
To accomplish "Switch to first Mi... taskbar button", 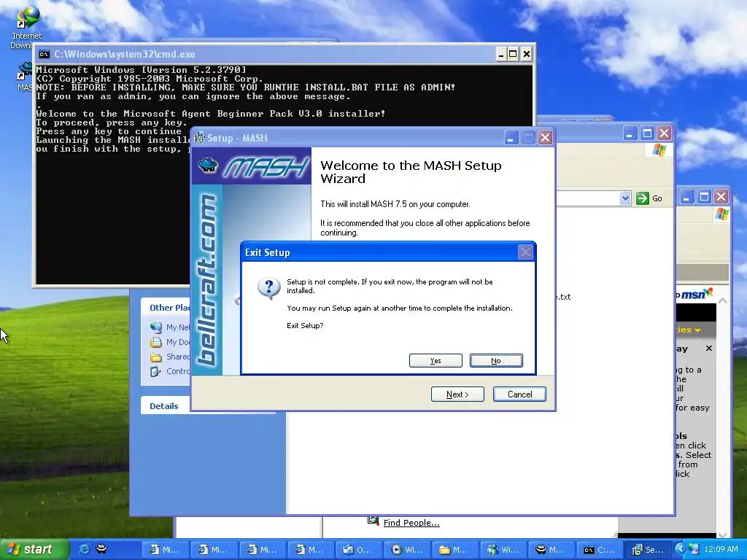I will coord(164,550).
